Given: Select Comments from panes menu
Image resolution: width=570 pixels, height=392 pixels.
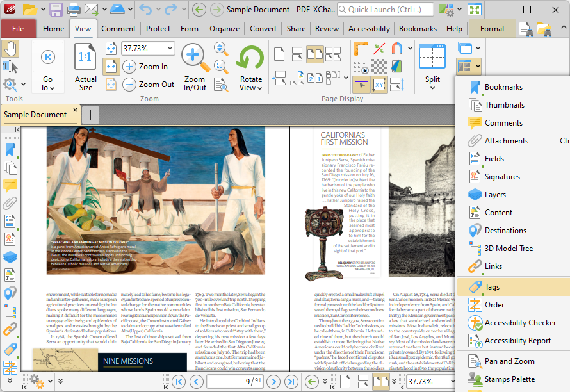Looking at the screenshot, I should [503, 123].
